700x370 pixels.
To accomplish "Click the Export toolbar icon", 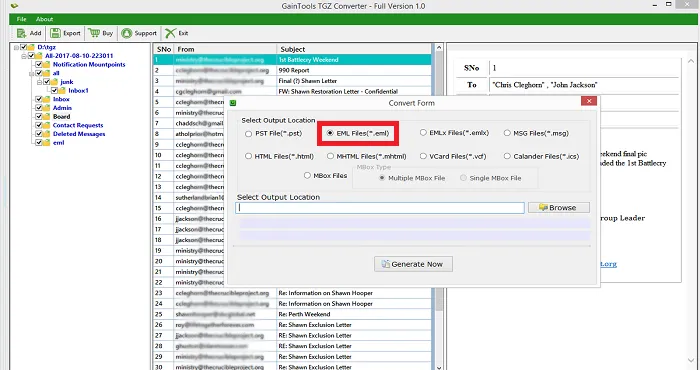I will [x=55, y=33].
